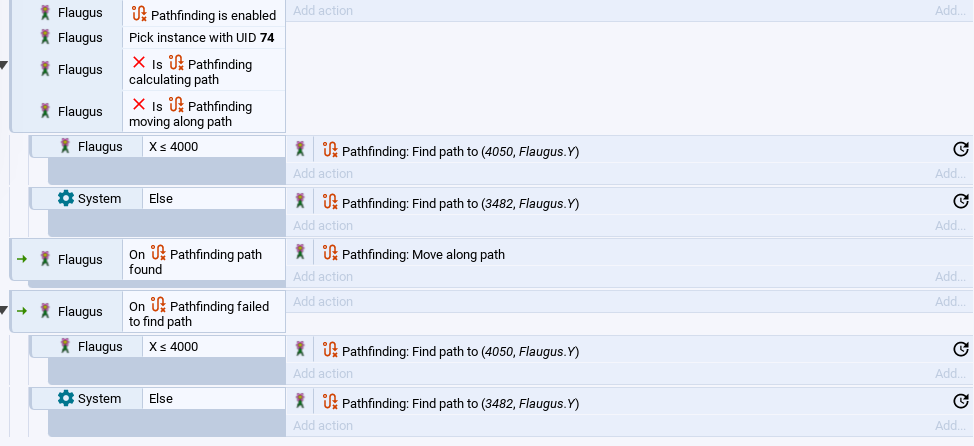Click 'Add action' beside 'failed to find path' event
974x446 pixels.
pos(323,301)
